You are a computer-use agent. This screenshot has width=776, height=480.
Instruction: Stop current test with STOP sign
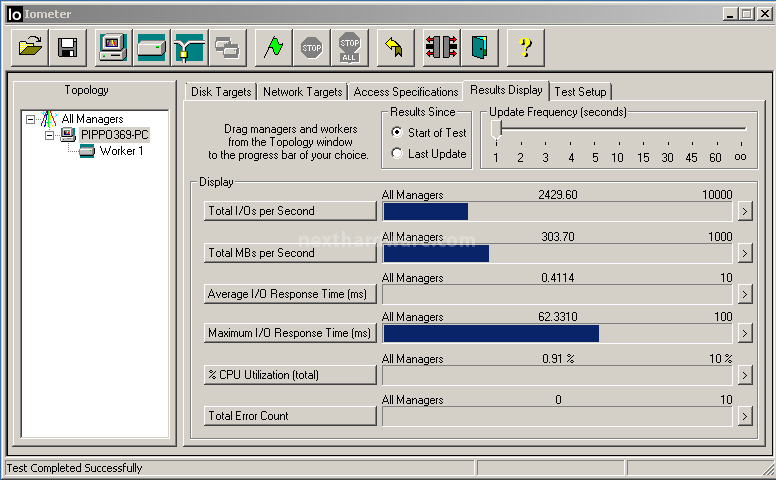[x=311, y=48]
